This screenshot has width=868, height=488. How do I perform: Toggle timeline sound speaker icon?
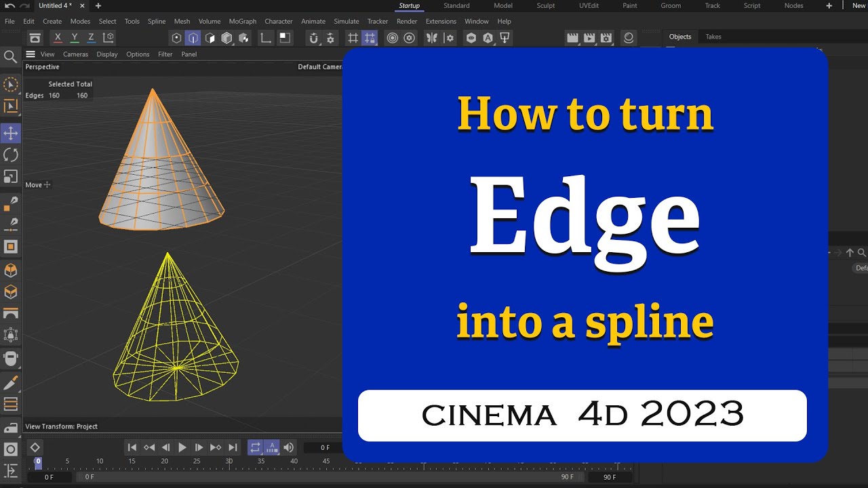(x=289, y=447)
